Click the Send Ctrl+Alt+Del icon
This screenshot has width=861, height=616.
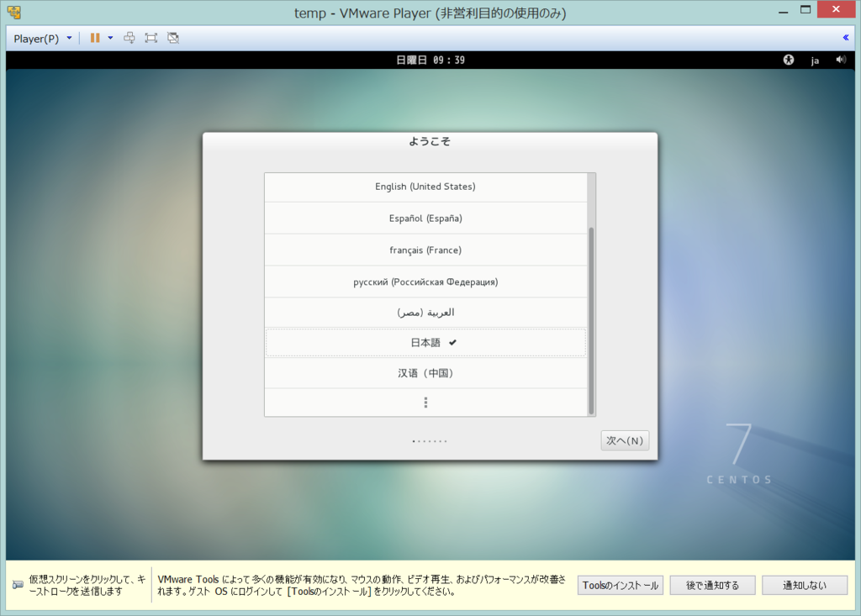point(129,38)
